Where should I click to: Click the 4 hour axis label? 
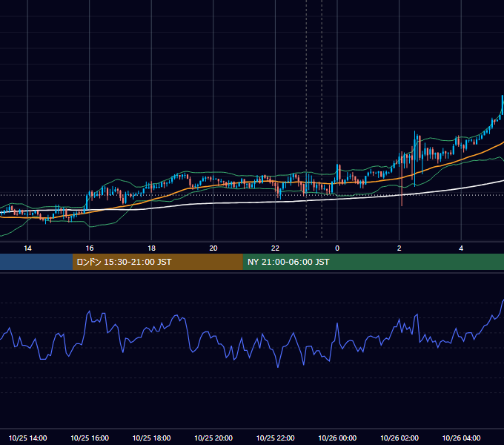(x=461, y=248)
